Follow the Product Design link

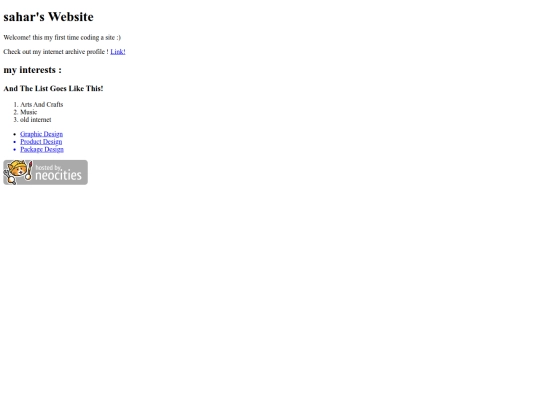click(41, 142)
